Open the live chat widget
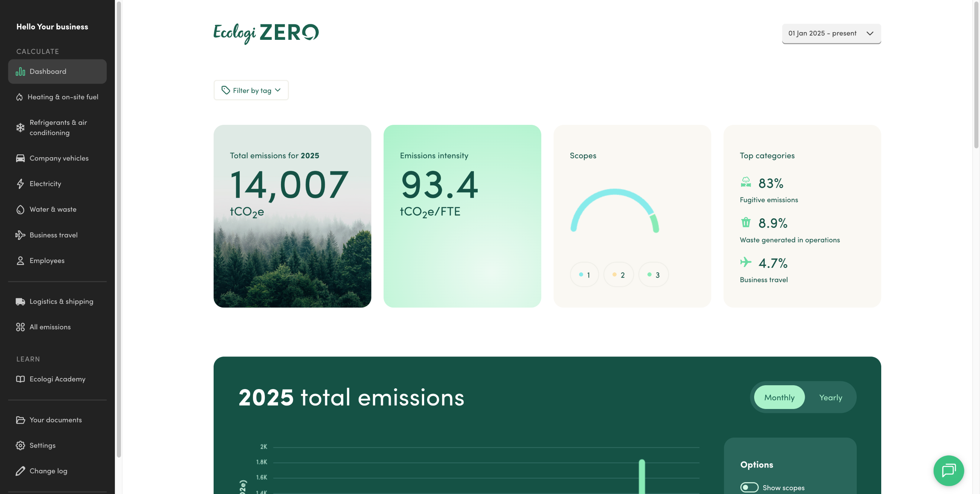Viewport: 980px width, 494px height. coord(948,470)
